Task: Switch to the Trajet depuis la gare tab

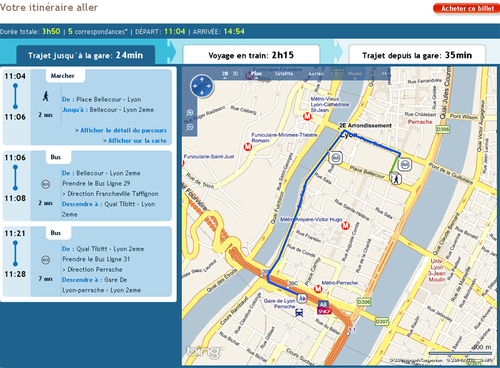Action: [417, 55]
